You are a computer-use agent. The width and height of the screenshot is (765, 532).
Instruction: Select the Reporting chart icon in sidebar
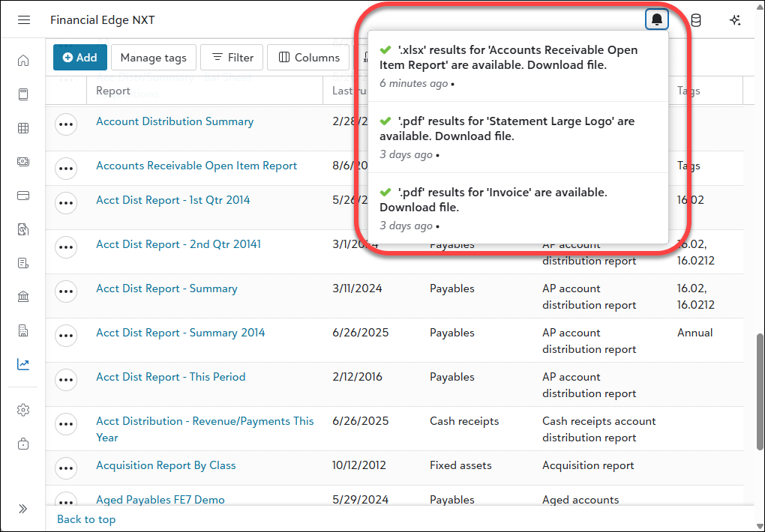coord(23,364)
